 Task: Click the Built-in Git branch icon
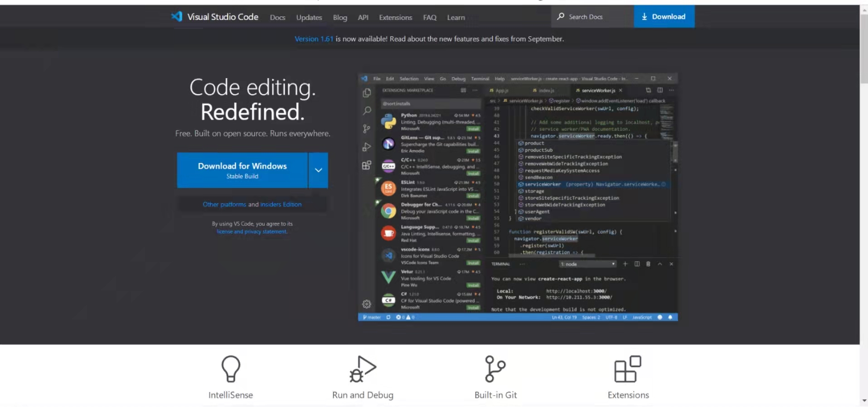click(x=495, y=368)
